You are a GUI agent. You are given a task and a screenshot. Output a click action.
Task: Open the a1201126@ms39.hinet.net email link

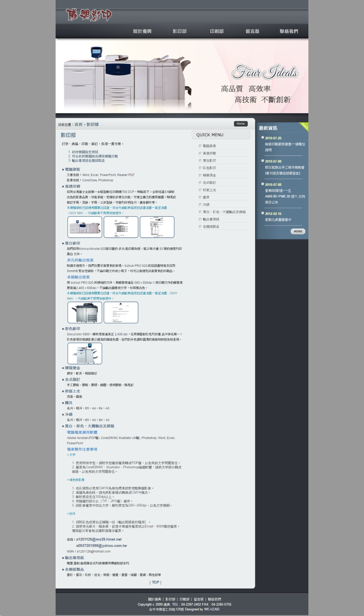tap(99, 539)
